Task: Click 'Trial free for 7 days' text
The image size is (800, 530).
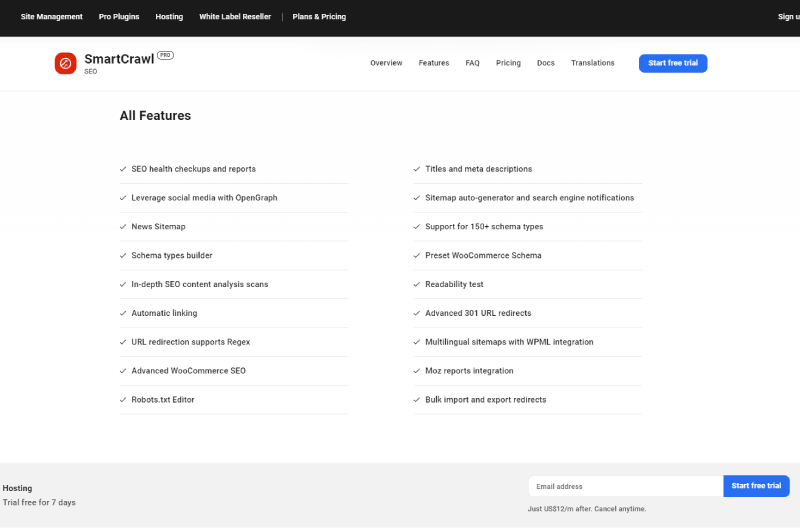Action: (39, 502)
